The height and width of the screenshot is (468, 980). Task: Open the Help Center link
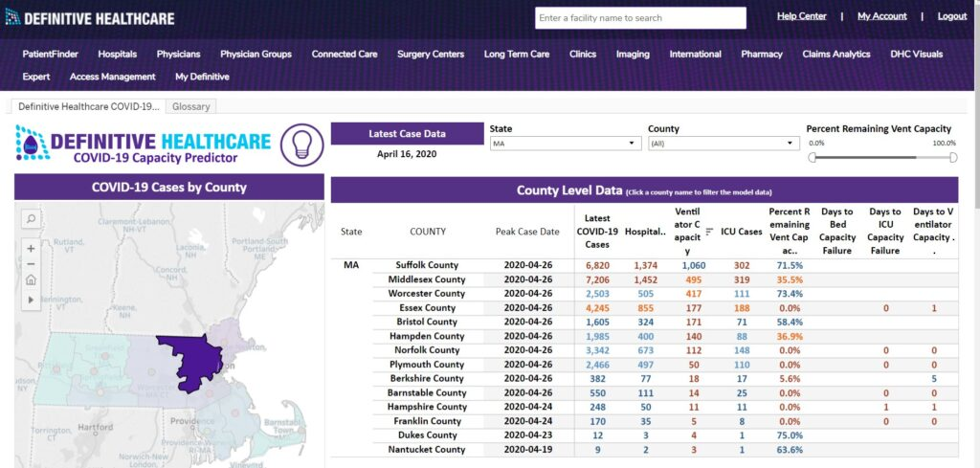point(802,16)
